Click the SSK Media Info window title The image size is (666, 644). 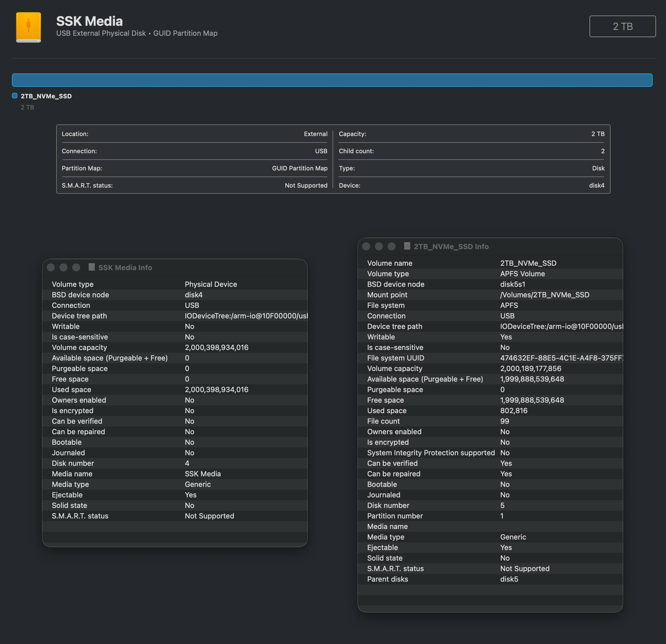(x=125, y=268)
